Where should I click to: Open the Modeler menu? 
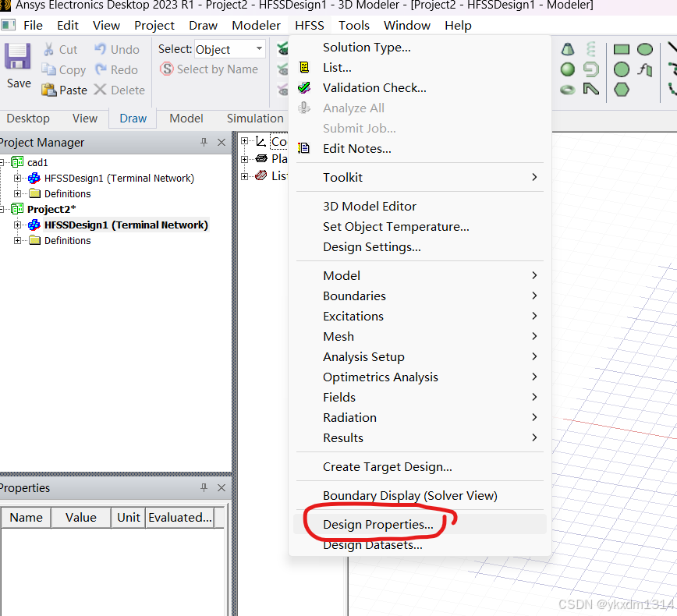point(256,26)
